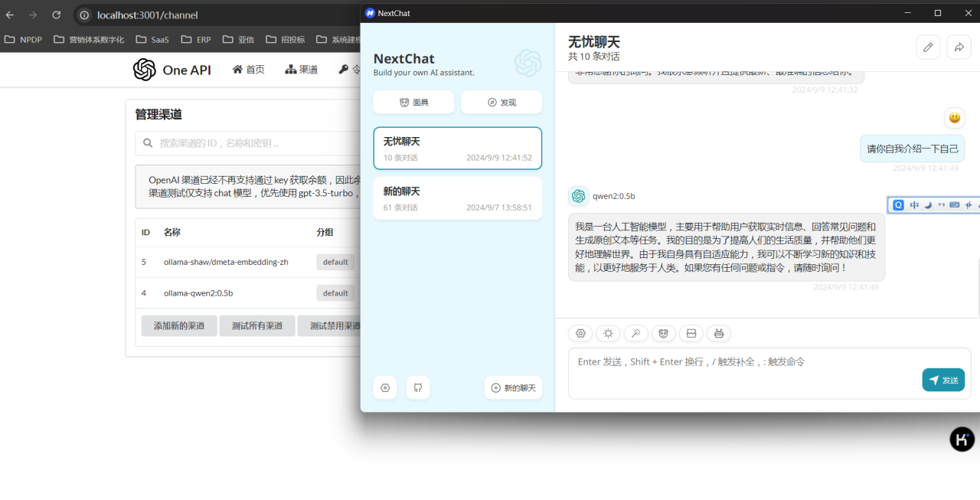Click the pencil edit icon in chat header
Viewport: 980px width, 500px height.
pos(928,47)
